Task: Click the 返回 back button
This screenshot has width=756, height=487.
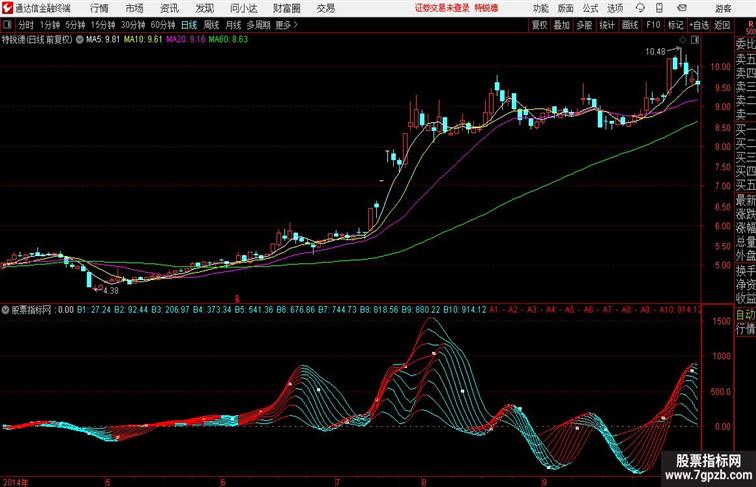Action: tap(722, 25)
